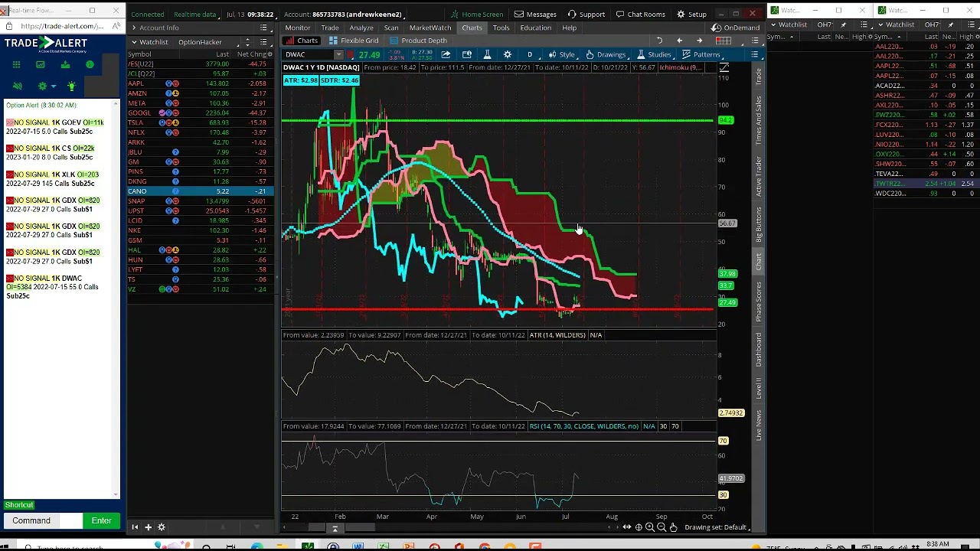Open the GOEV option alert entry
This screenshot has width=980, height=551.
pyautogui.click(x=55, y=127)
